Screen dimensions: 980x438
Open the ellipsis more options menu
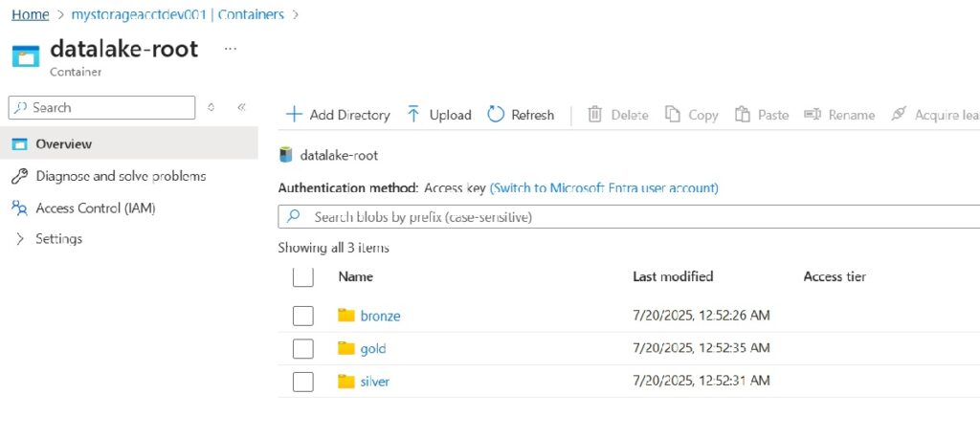(x=231, y=48)
